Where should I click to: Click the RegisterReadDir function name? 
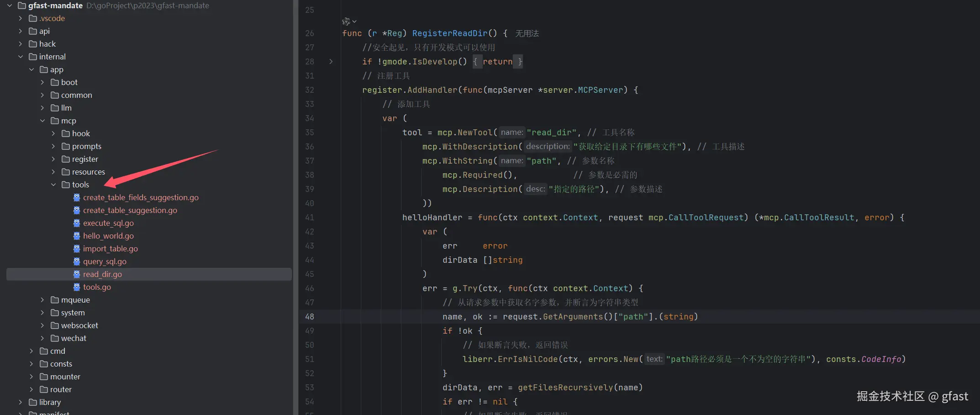(450, 33)
